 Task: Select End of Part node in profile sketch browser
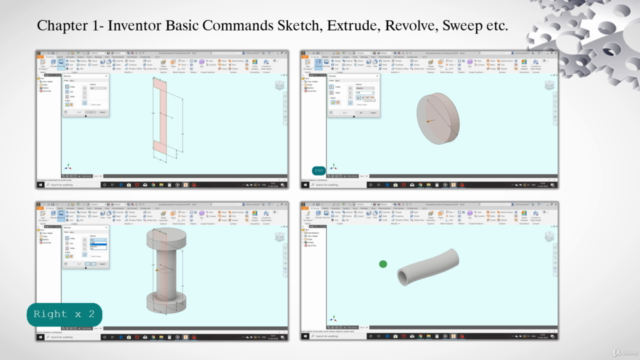pyautogui.click(x=45, y=91)
